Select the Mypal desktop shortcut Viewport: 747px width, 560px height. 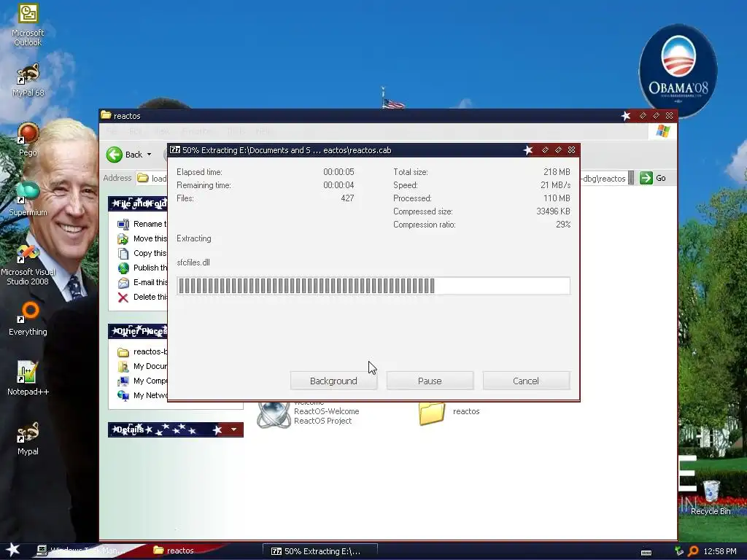point(28,438)
